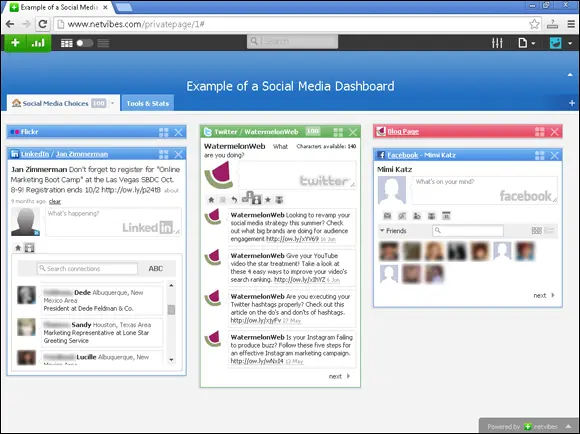Click next in the Facebook widget
This screenshot has width=580, height=434.
pos(544,295)
